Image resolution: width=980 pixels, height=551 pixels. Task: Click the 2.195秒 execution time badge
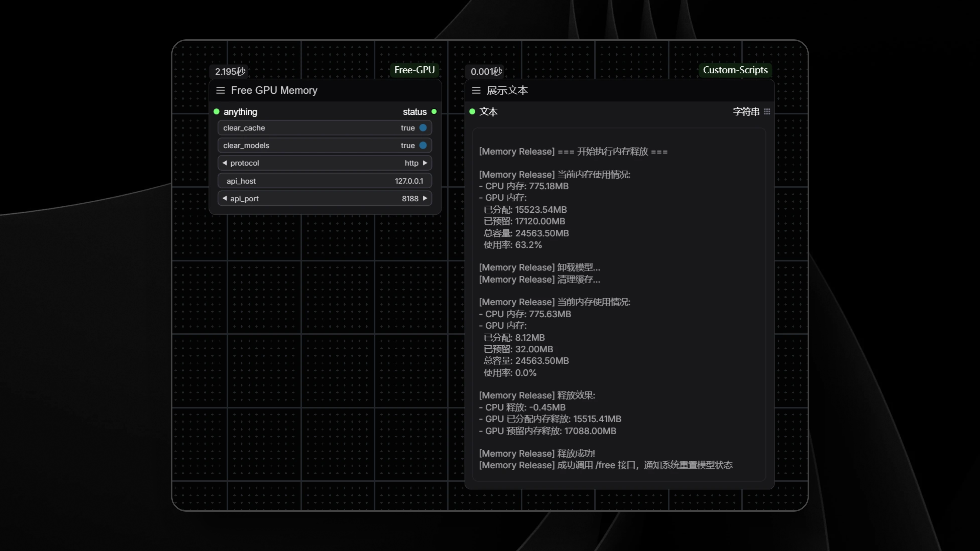[230, 72]
